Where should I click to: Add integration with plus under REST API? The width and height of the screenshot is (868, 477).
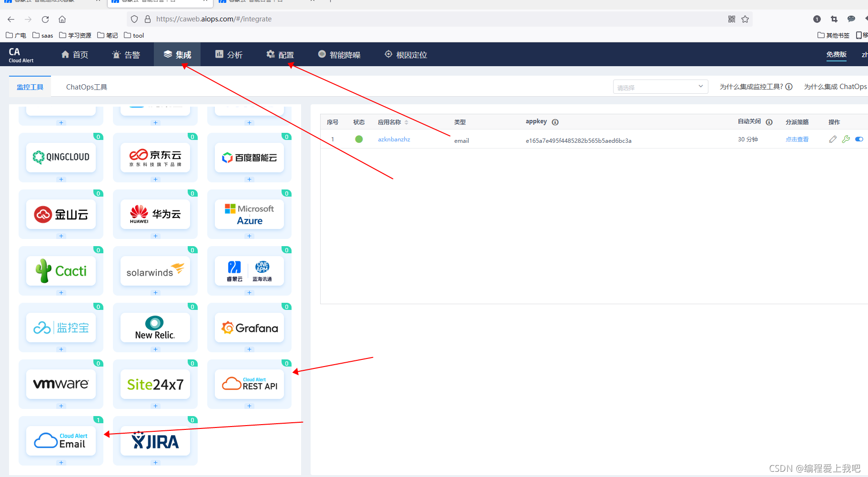point(249,406)
